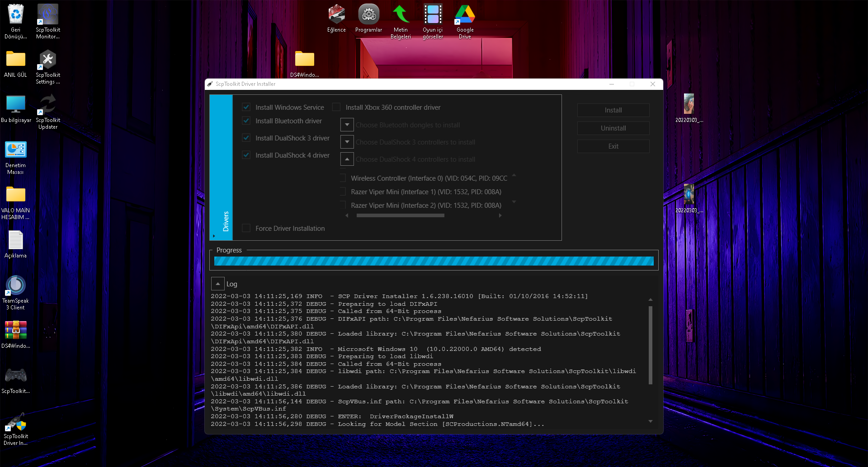The height and width of the screenshot is (467, 868).
Task: Uncheck Install DualShock 3 driver
Action: 246,138
